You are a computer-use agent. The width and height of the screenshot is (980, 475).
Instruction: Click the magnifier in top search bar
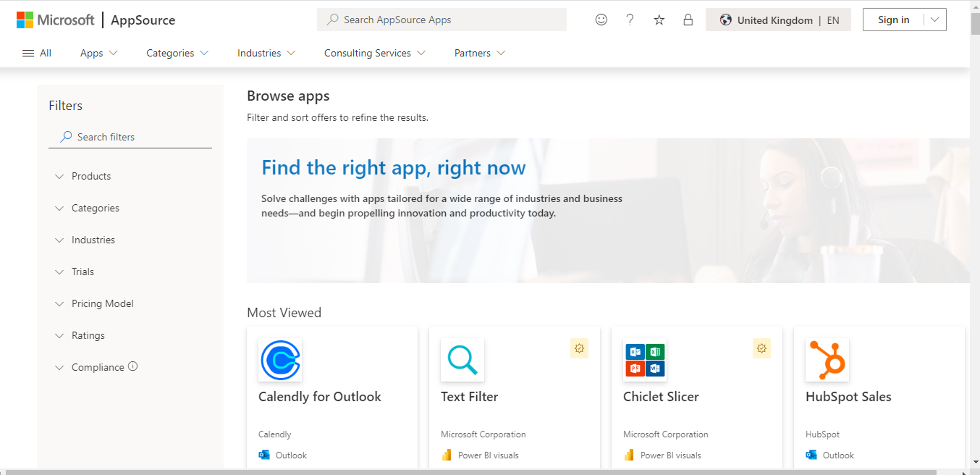click(332, 19)
